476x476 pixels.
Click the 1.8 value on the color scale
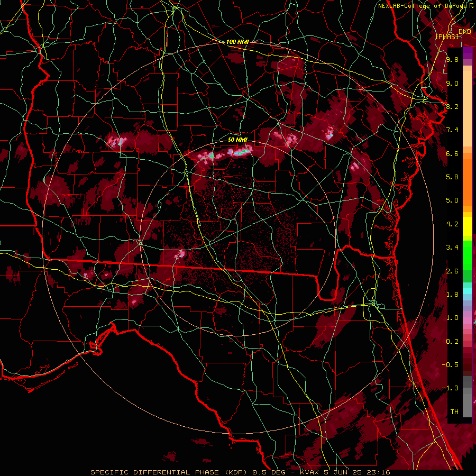(x=452, y=295)
